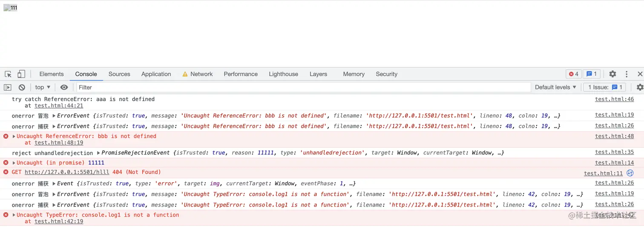Image resolution: width=644 pixels, height=227 pixels.
Task: Open the URL http://127.0.0.1:5501/hlll
Action: pos(67,172)
